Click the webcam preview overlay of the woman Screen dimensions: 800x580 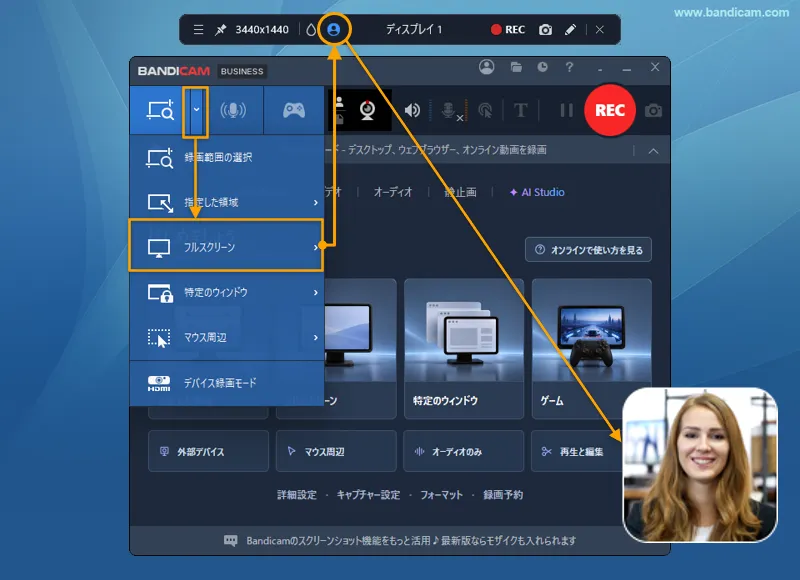(x=700, y=465)
